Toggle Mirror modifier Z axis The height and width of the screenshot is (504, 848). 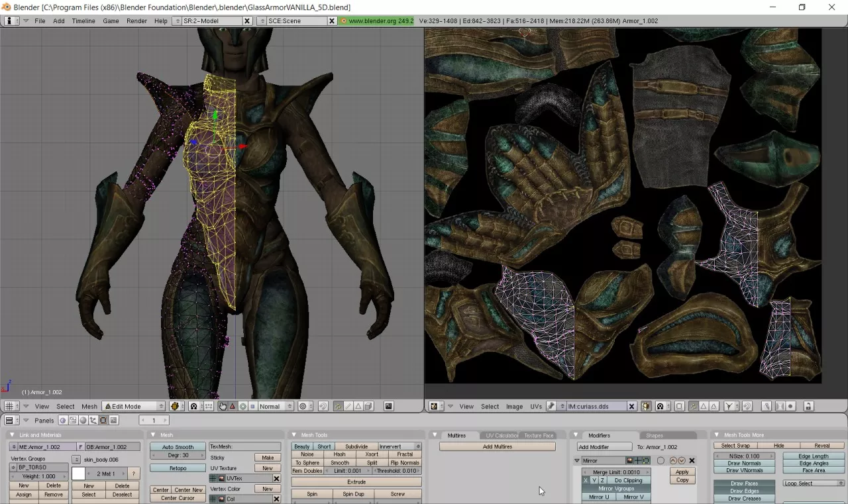pos(602,480)
